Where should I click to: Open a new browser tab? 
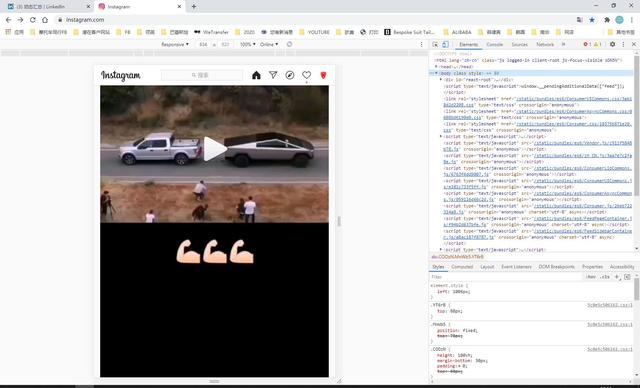(193, 7)
